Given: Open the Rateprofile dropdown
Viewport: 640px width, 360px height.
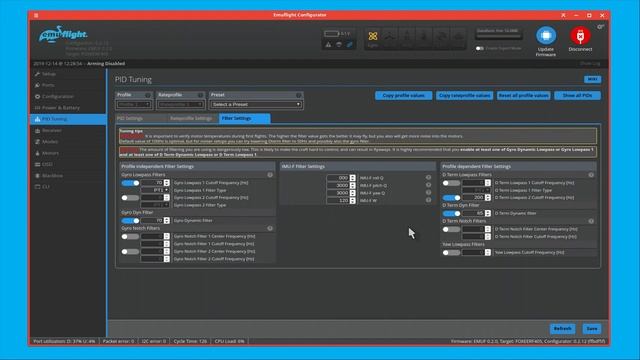Looking at the screenshot, I should click(180, 104).
